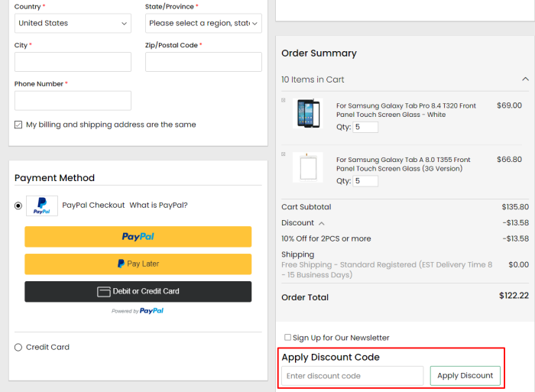Click the Zip/Postal Code input field
Image resolution: width=535 pixels, height=392 pixels.
pyautogui.click(x=203, y=62)
